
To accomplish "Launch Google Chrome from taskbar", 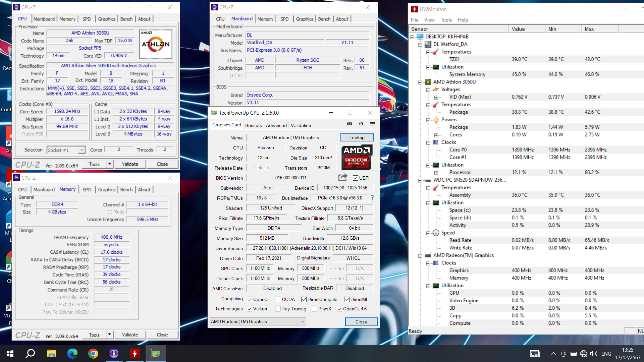I will 93,354.
